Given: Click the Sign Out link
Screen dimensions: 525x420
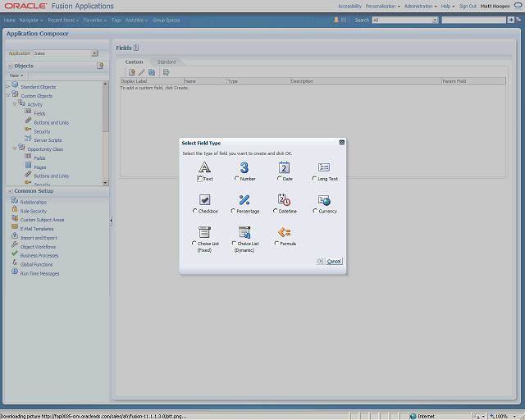Looking at the screenshot, I should tap(468, 6).
